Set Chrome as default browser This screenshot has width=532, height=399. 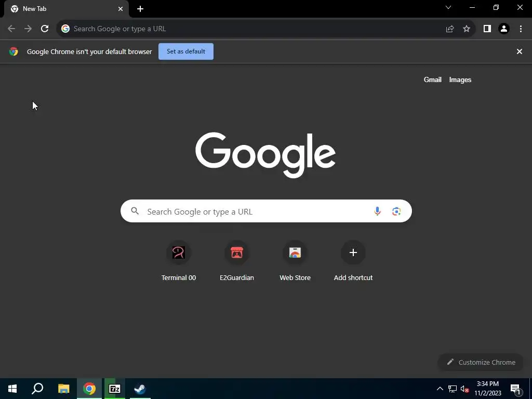(186, 51)
